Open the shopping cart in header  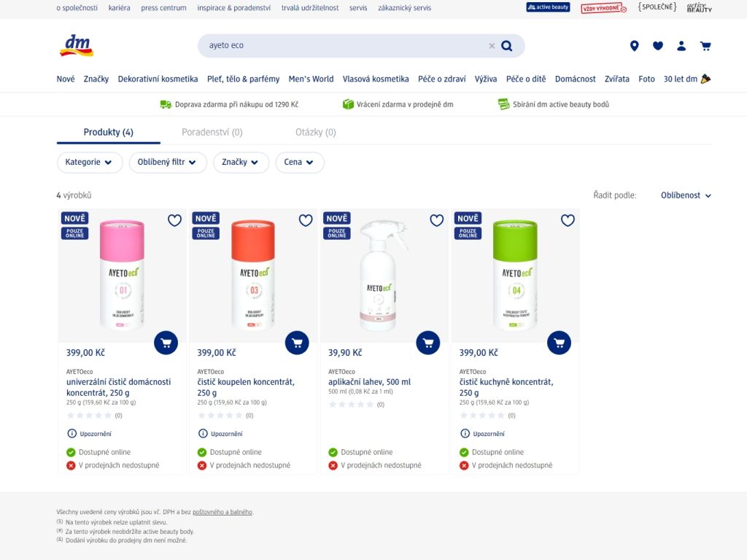coord(705,46)
